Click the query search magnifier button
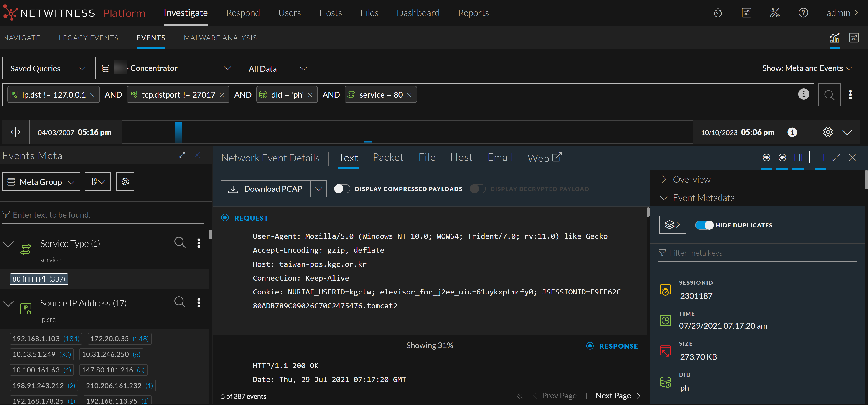This screenshot has width=868, height=405. (x=829, y=95)
